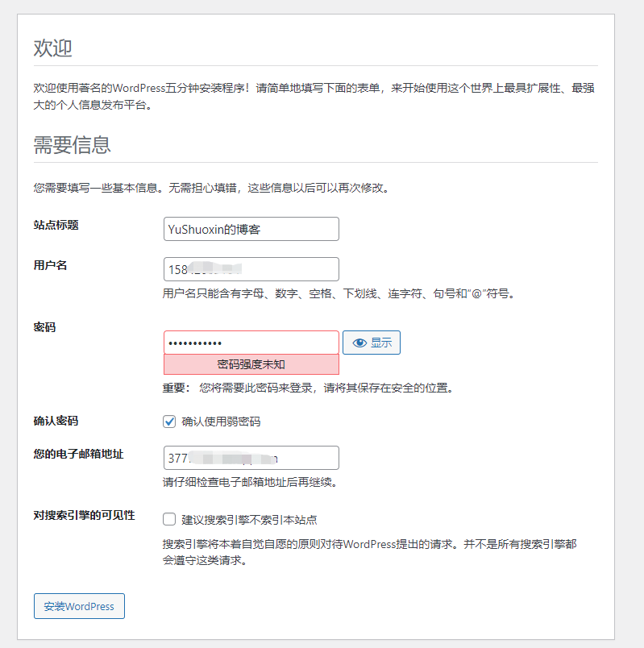Click the 欢迎 heading
The width and height of the screenshot is (644, 648).
click(x=52, y=48)
